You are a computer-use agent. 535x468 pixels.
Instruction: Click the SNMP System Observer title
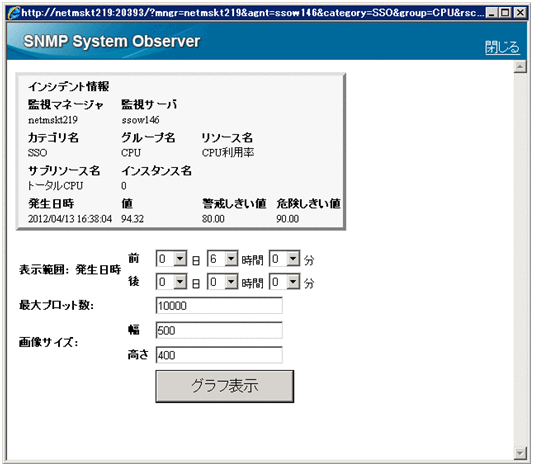click(112, 41)
